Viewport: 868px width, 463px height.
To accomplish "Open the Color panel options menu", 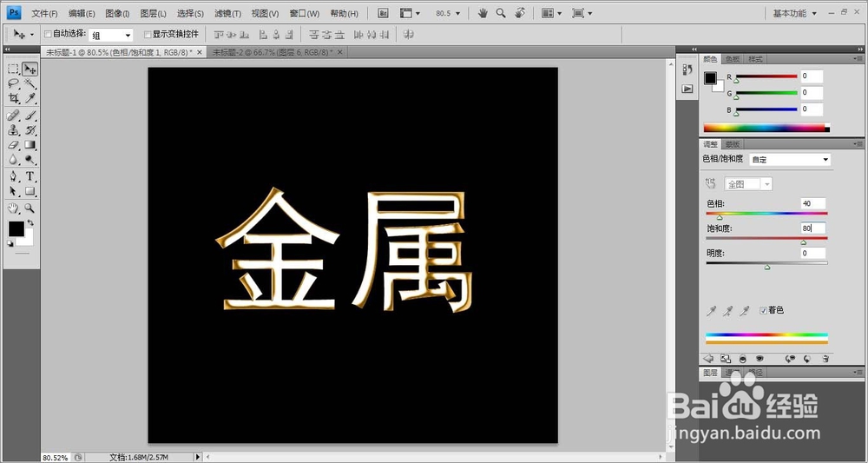I will [x=858, y=59].
